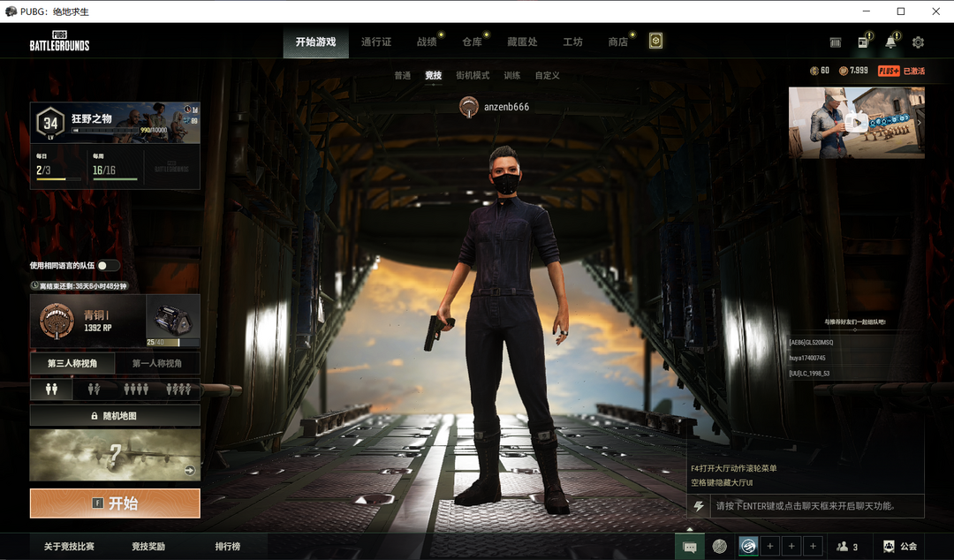Select 第三人称视角 perspective
The image size is (954, 560).
pyautogui.click(x=72, y=363)
